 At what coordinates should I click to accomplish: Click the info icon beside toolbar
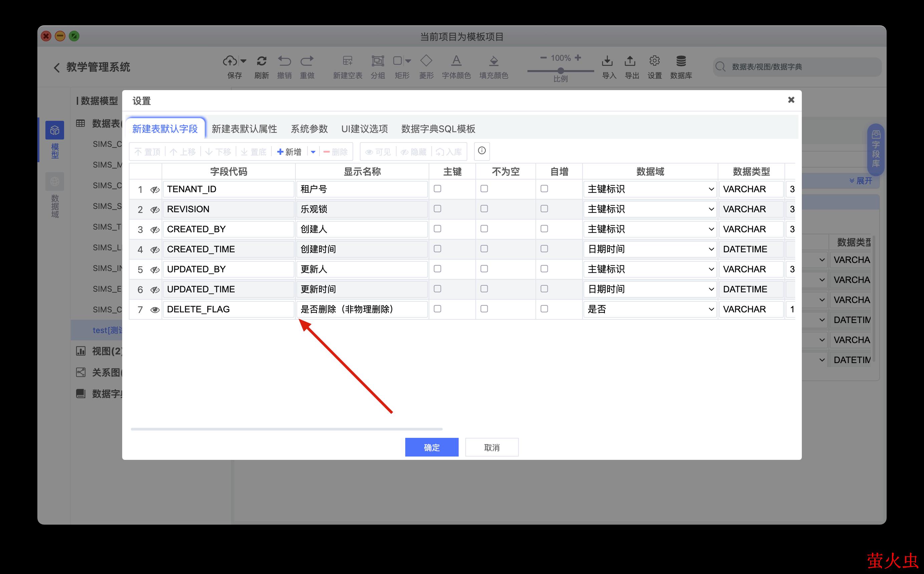tap(482, 151)
